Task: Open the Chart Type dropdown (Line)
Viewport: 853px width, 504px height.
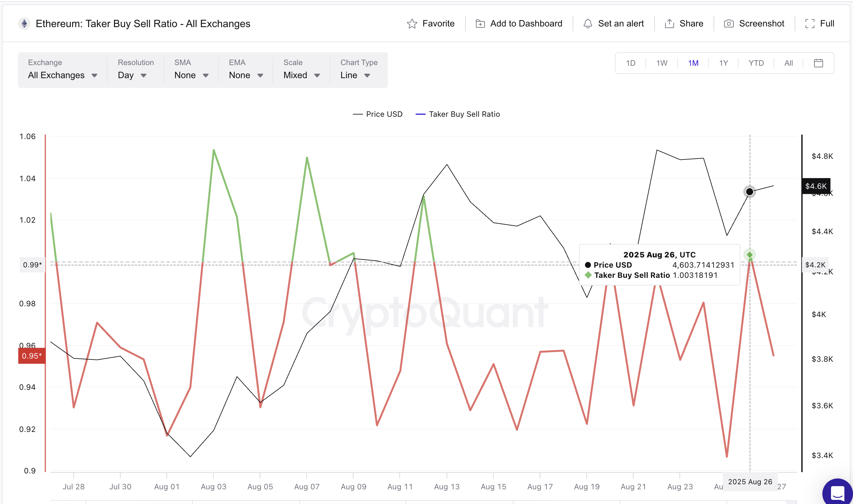Action: tap(355, 75)
